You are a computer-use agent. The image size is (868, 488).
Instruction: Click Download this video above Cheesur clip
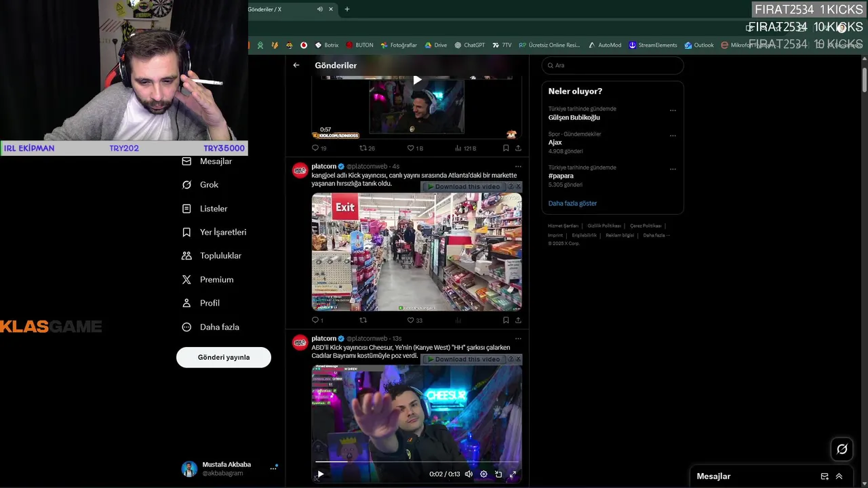(464, 359)
